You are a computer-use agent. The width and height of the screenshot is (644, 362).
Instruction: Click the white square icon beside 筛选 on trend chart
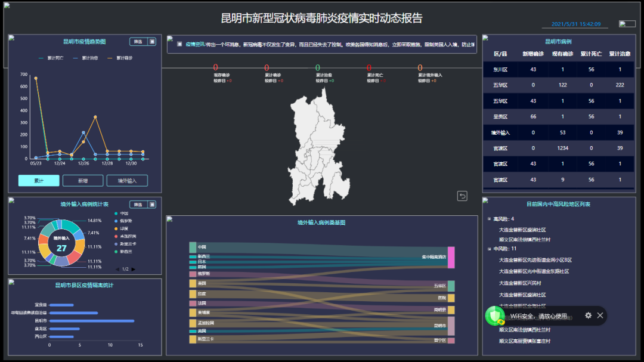153,41
